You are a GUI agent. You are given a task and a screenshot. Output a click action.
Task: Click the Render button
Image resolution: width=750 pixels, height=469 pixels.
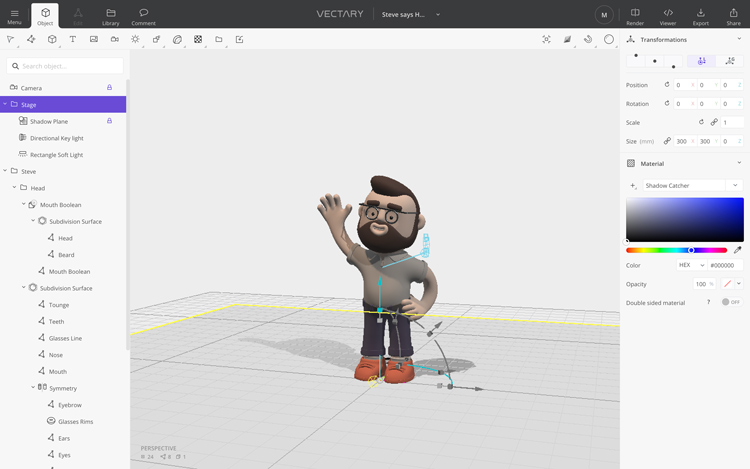click(635, 16)
